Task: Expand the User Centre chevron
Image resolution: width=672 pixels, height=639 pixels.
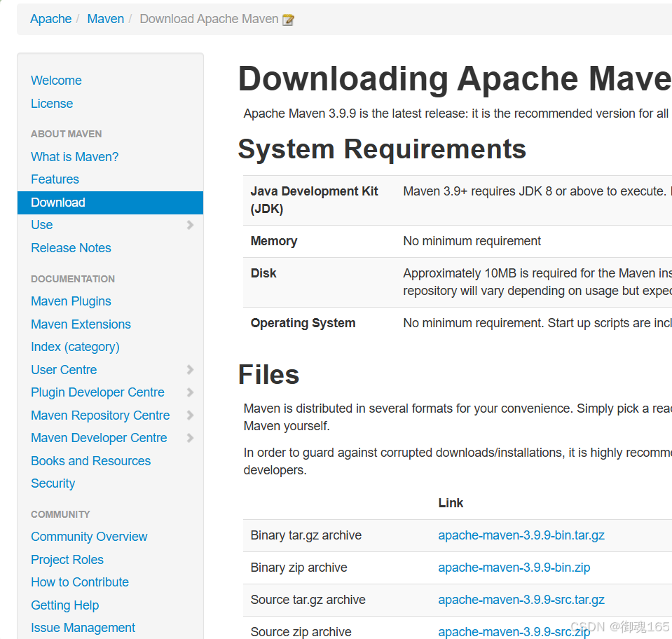Action: tap(191, 370)
